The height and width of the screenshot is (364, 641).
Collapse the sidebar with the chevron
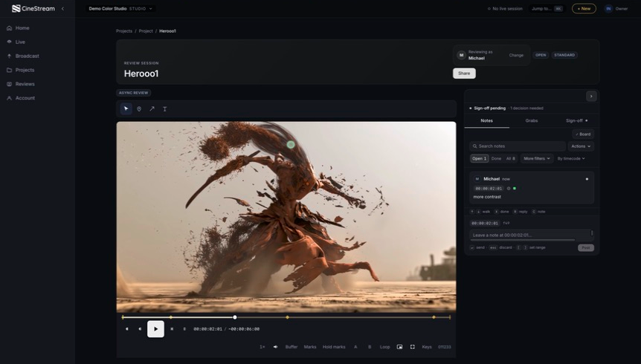click(62, 9)
